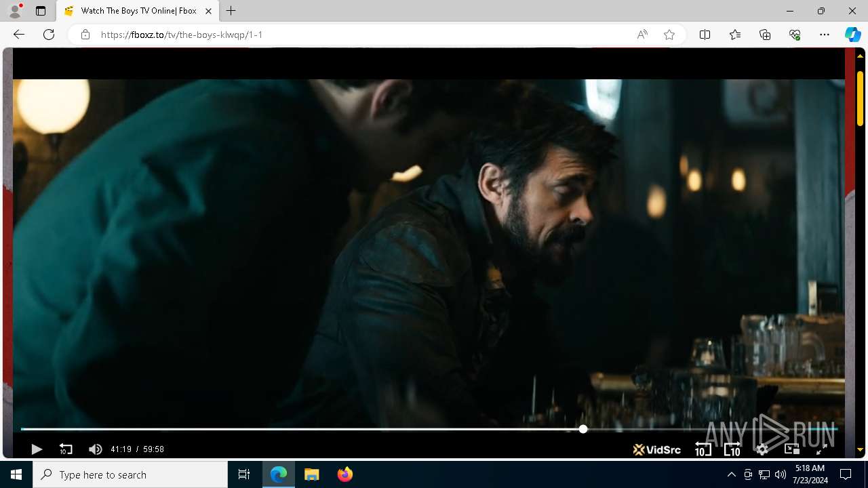This screenshot has width=868, height=488.
Task: Open the Copilot sidebar
Action: (853, 35)
